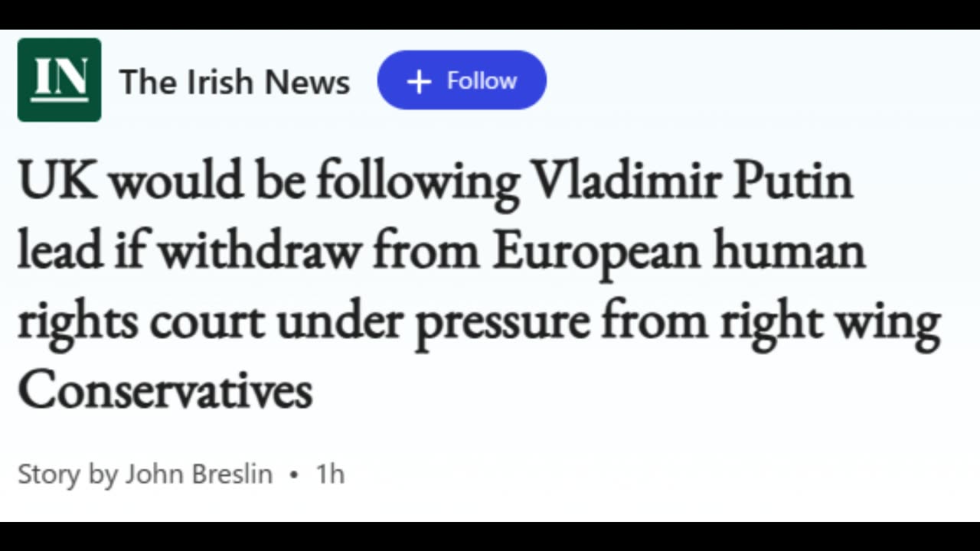This screenshot has height=551, width=980.
Task: Click "right wing" in the headline
Action: pyautogui.click(x=829, y=321)
